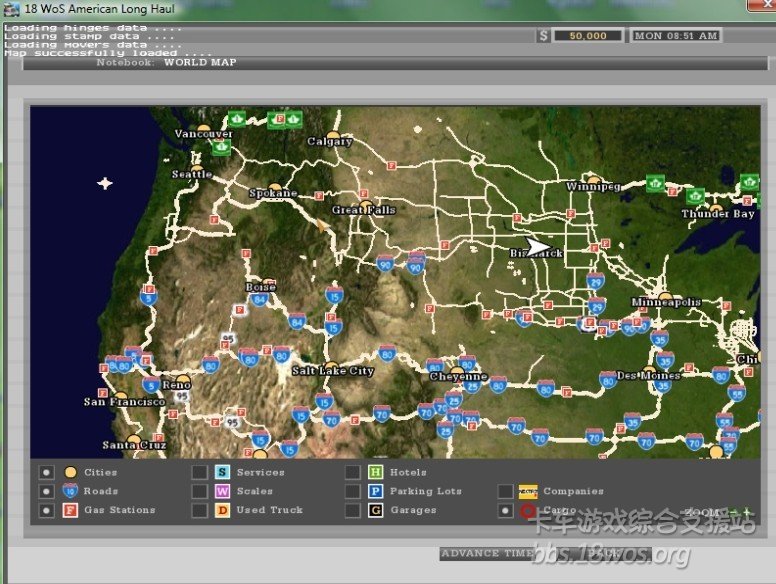Click the cyan S Services legend icon
Viewport: 776px width, 584px height.
pos(223,472)
